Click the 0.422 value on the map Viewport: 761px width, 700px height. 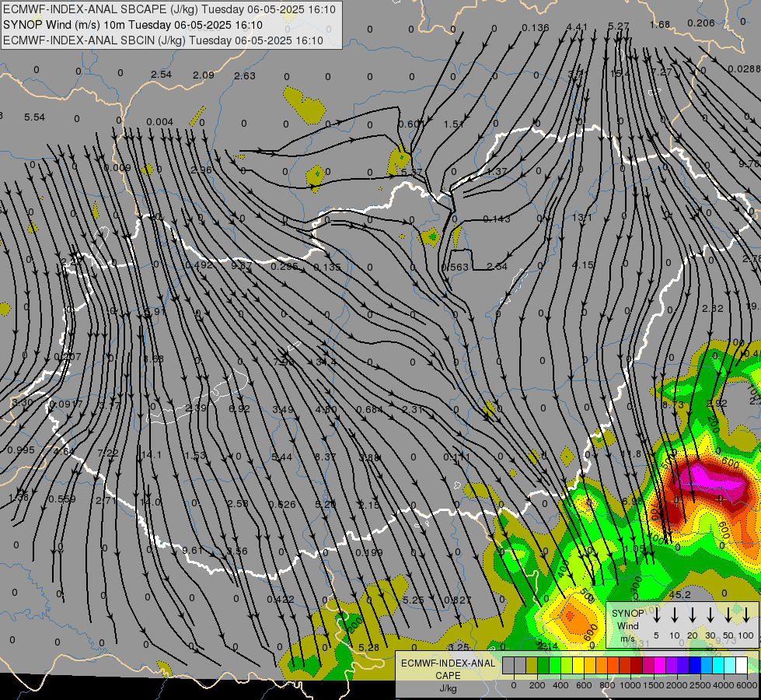pos(281,599)
